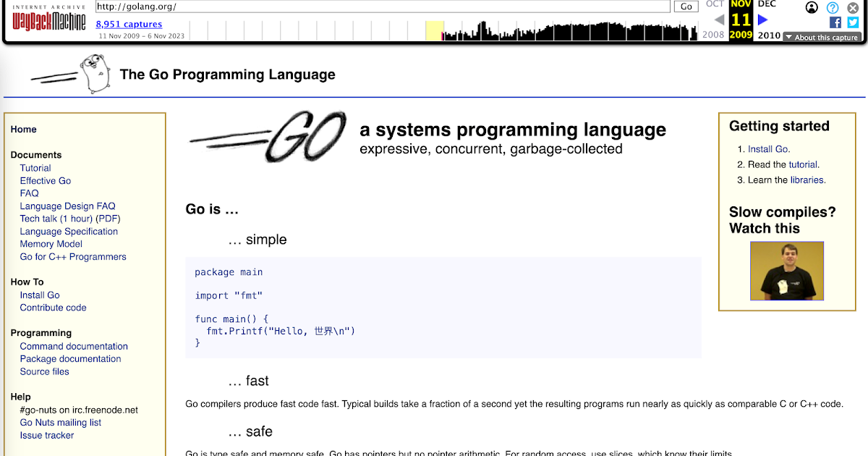Image resolution: width=868 pixels, height=456 pixels.
Task: Open the 8,951 captures link
Action: click(129, 24)
